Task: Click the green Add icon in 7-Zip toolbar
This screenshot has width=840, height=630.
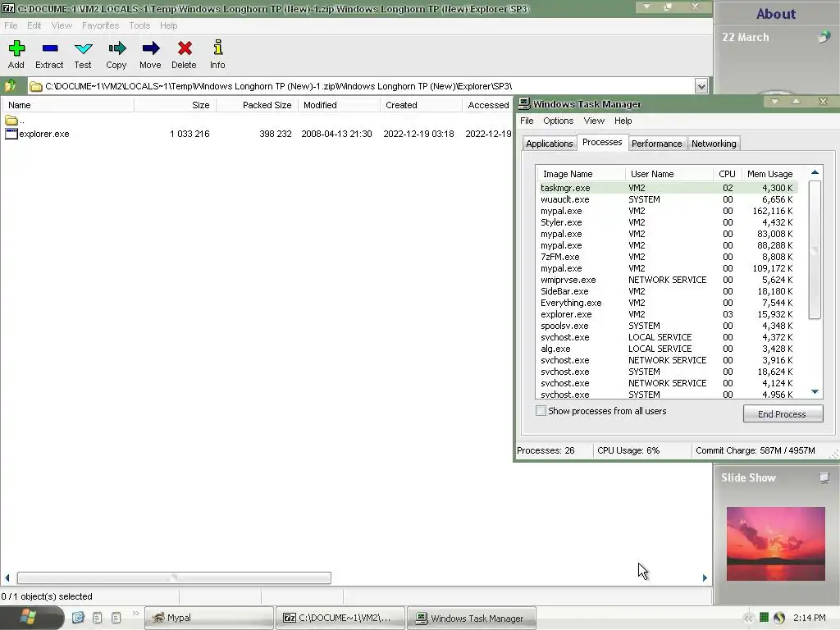Action: pos(16,48)
